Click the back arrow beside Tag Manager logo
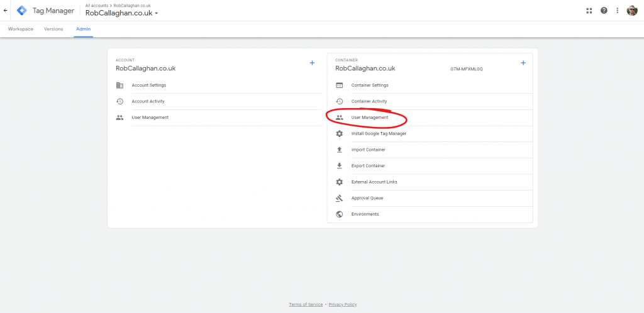 coord(5,11)
